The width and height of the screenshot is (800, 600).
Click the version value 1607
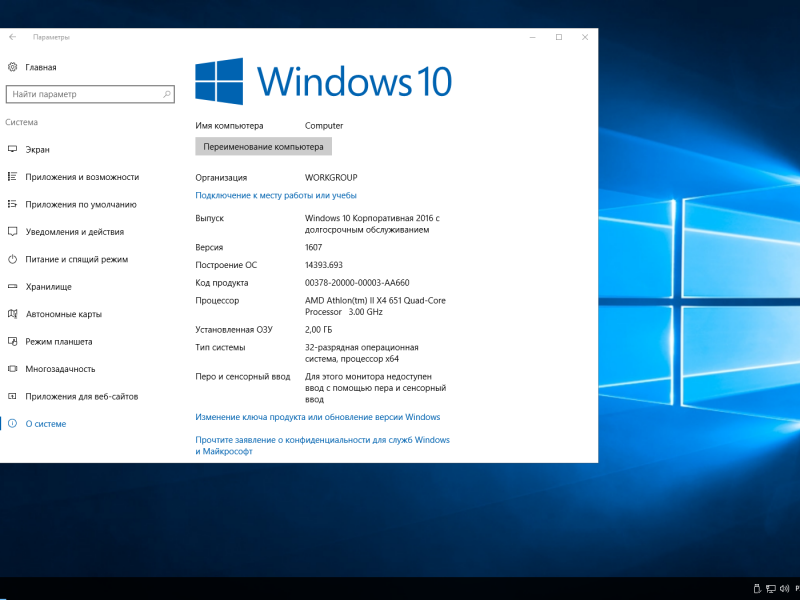click(x=313, y=247)
